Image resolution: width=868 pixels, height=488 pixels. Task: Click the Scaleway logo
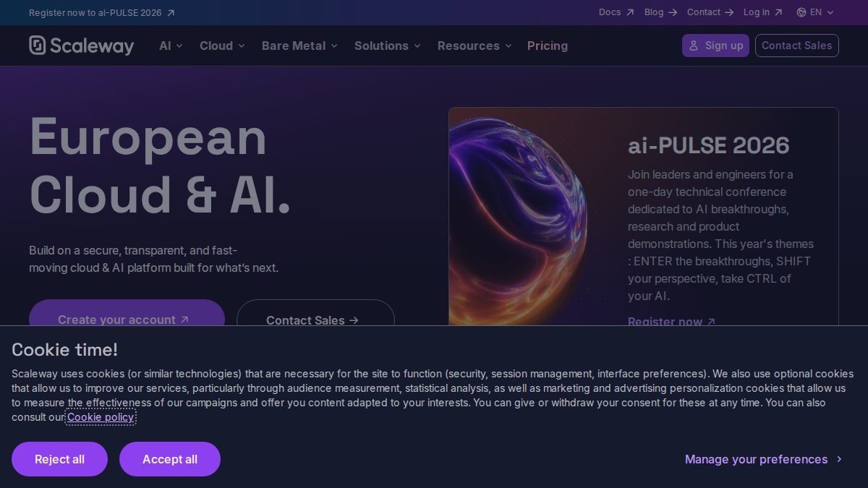click(82, 46)
